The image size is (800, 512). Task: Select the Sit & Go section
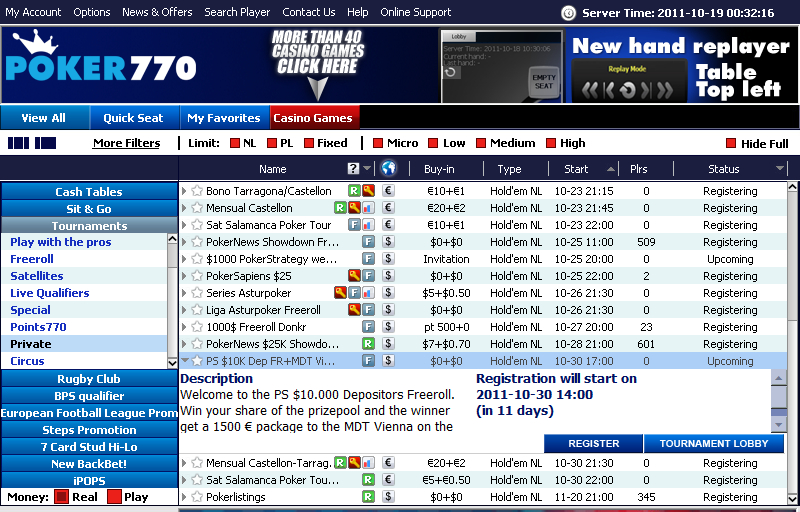click(89, 209)
